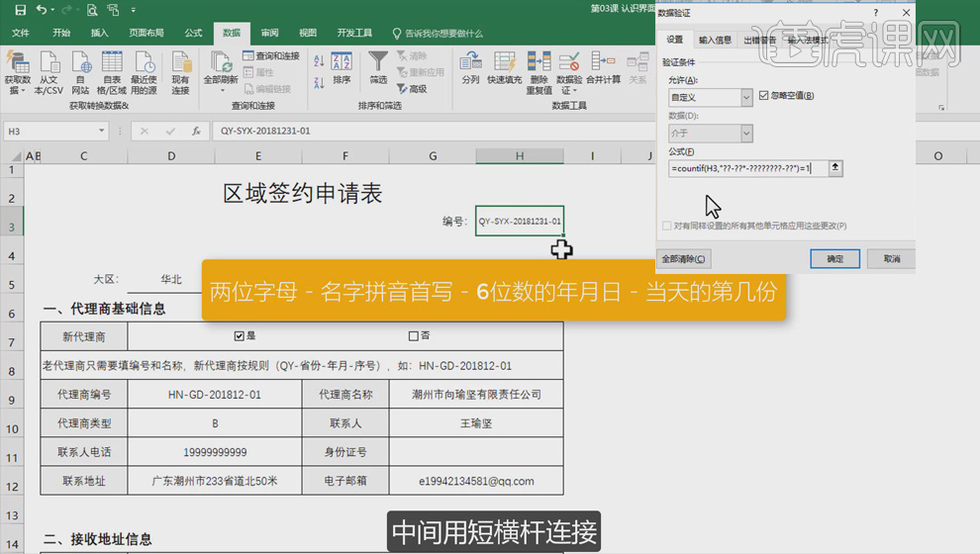
Task: Select cell with e19942134581@qq.com
Action: 476,481
